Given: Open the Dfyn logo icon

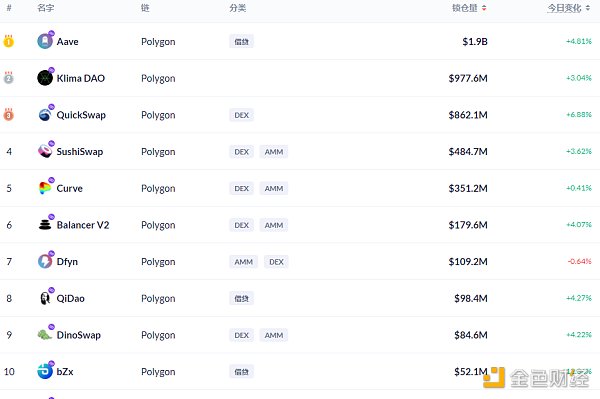Looking at the screenshot, I should (x=45, y=261).
